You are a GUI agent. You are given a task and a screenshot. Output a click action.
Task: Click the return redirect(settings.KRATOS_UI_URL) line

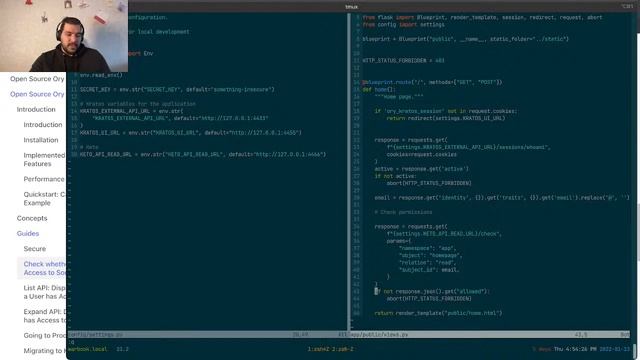(x=446, y=118)
